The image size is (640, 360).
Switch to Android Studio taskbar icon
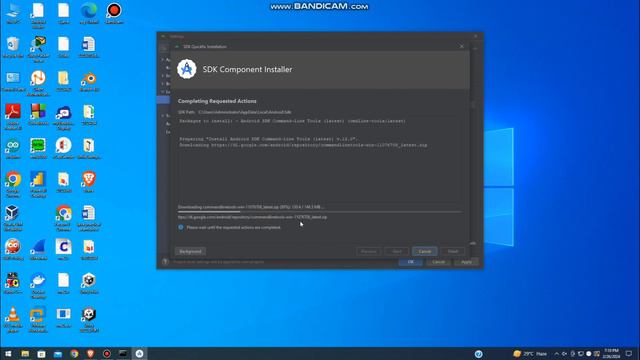(x=139, y=353)
